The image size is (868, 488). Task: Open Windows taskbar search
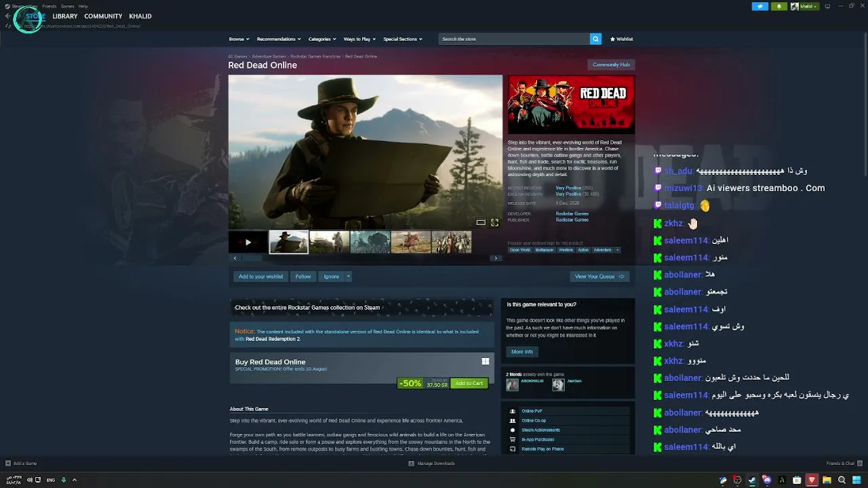point(842,480)
